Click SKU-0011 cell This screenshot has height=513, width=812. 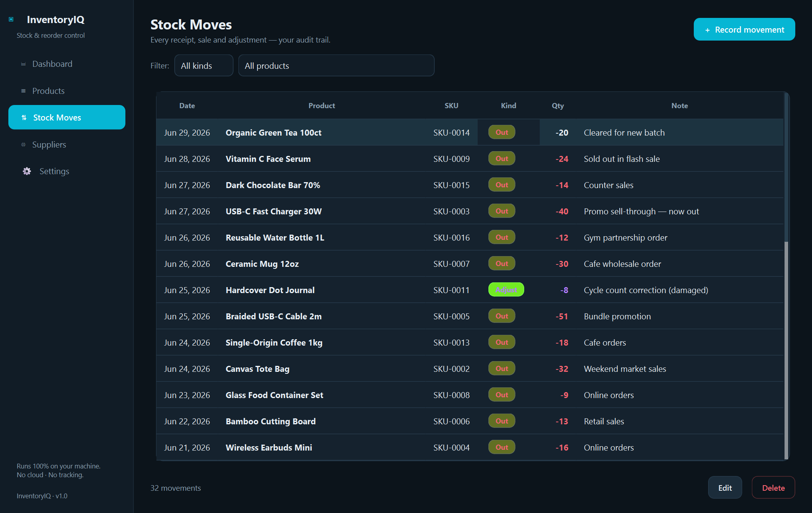coord(451,290)
